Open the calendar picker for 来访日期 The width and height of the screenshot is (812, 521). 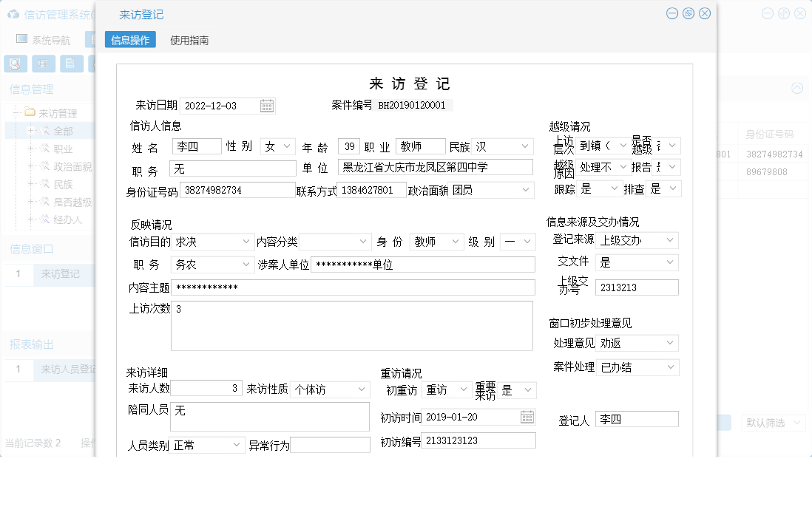click(266, 105)
